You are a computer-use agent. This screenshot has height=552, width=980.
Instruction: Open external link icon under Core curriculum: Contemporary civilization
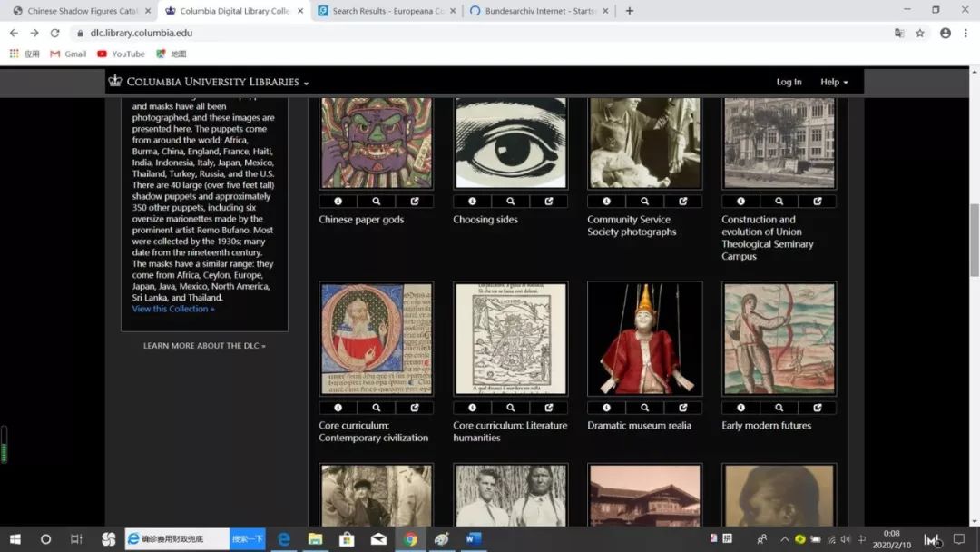click(415, 408)
